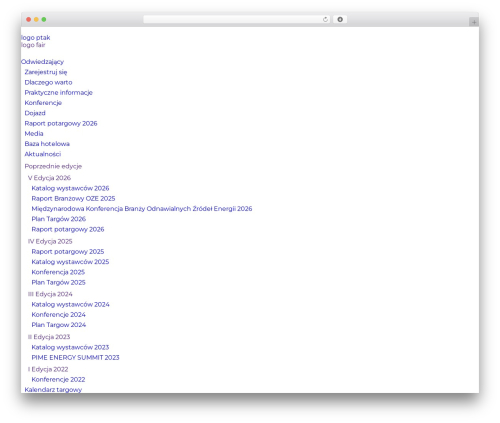Open Raport potargowy 2026 under V Edycja
Viewport: 500px width, 423px height.
click(68, 229)
